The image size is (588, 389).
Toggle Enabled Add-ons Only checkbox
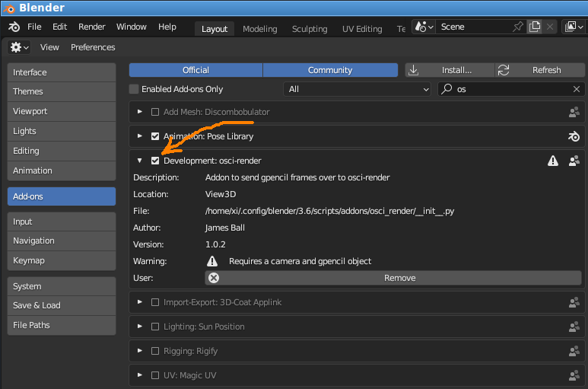[x=134, y=89]
